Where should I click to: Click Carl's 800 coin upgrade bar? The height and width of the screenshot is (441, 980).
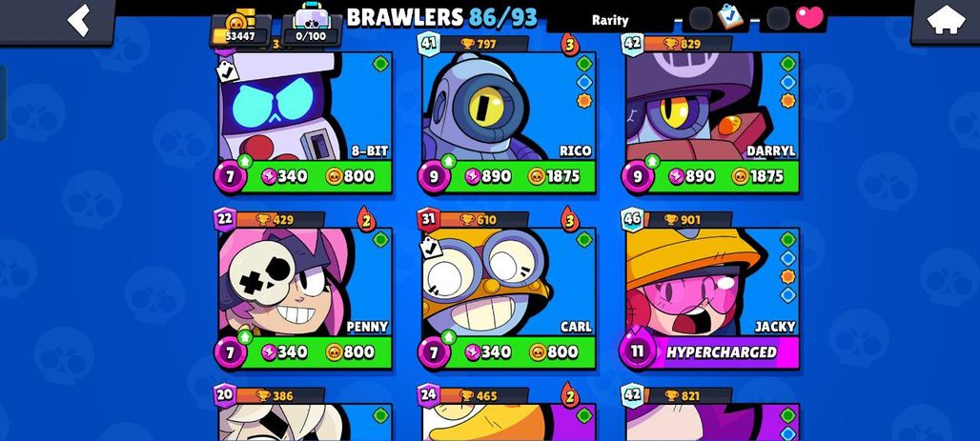[x=553, y=352]
